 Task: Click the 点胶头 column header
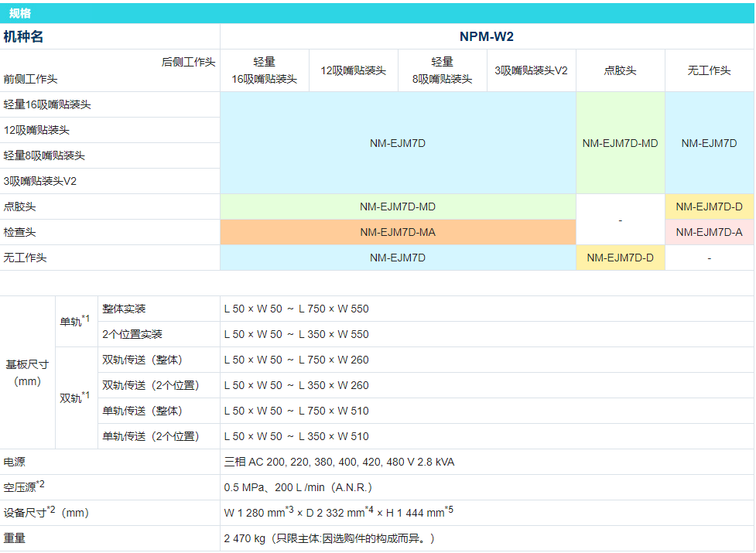pos(620,70)
